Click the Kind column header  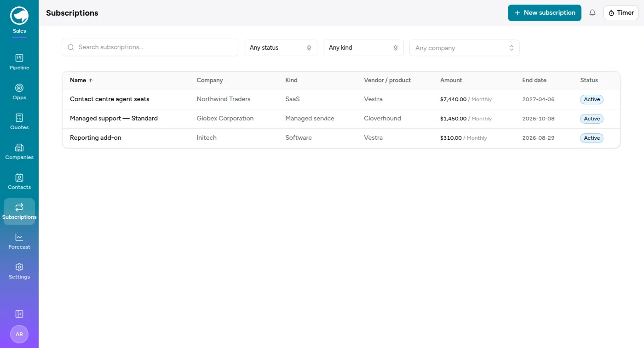291,80
